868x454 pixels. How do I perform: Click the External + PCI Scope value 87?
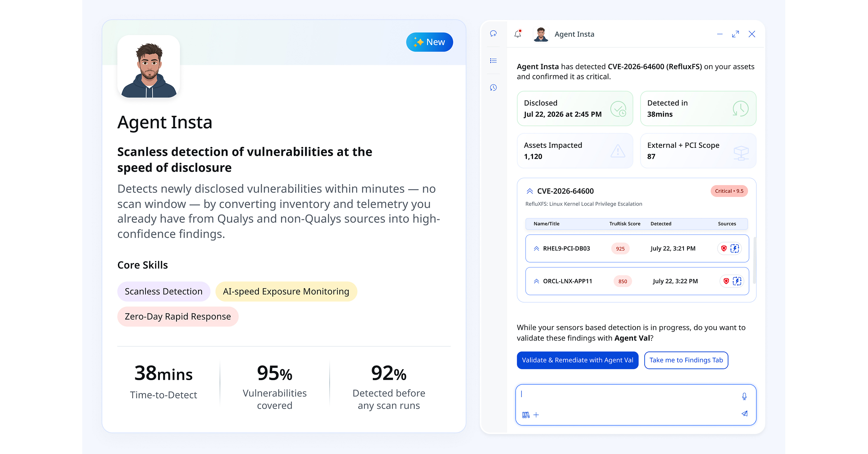(x=651, y=157)
